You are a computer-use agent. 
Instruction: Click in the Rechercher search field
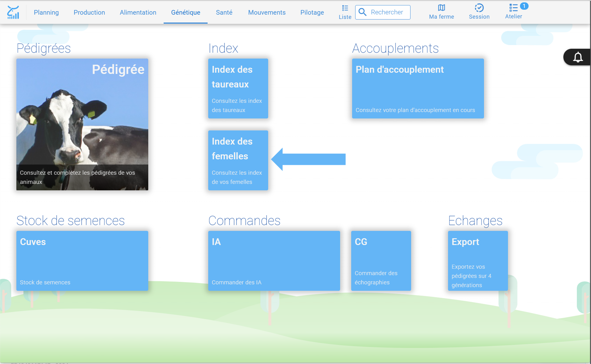383,12
